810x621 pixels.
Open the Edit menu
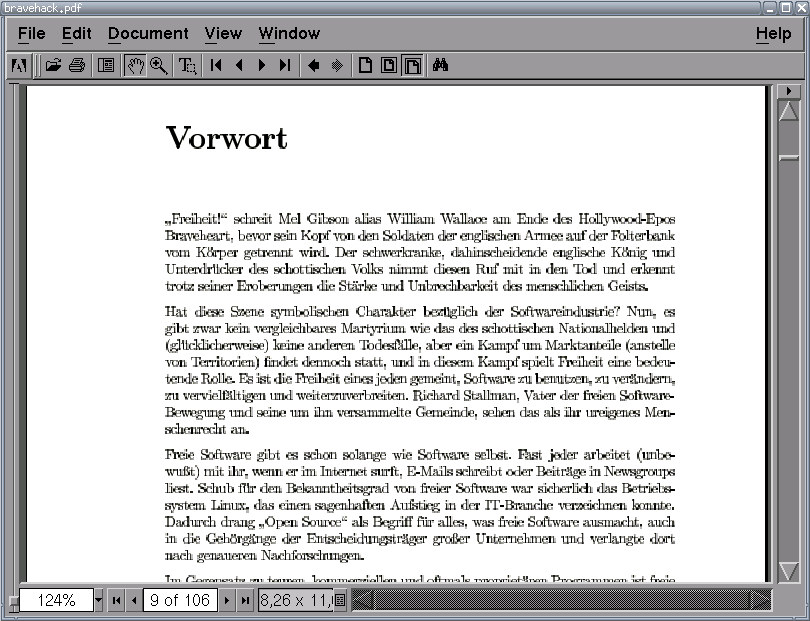(76, 34)
